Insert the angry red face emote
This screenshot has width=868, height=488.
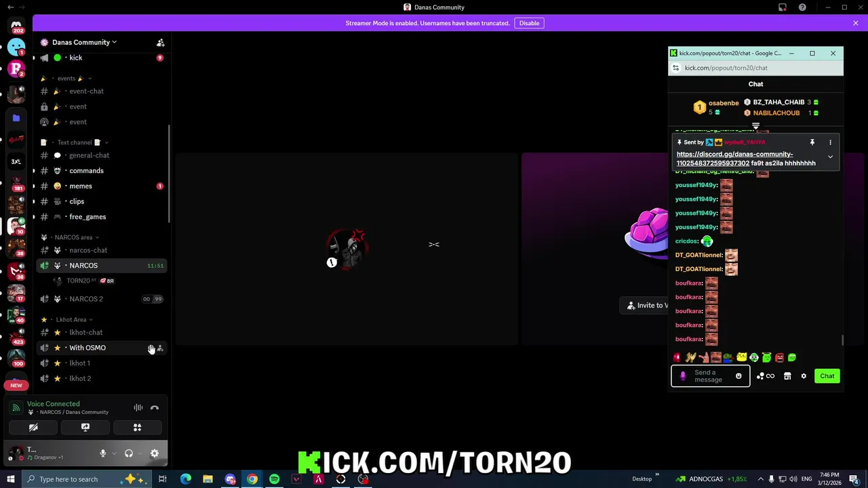[x=779, y=358]
